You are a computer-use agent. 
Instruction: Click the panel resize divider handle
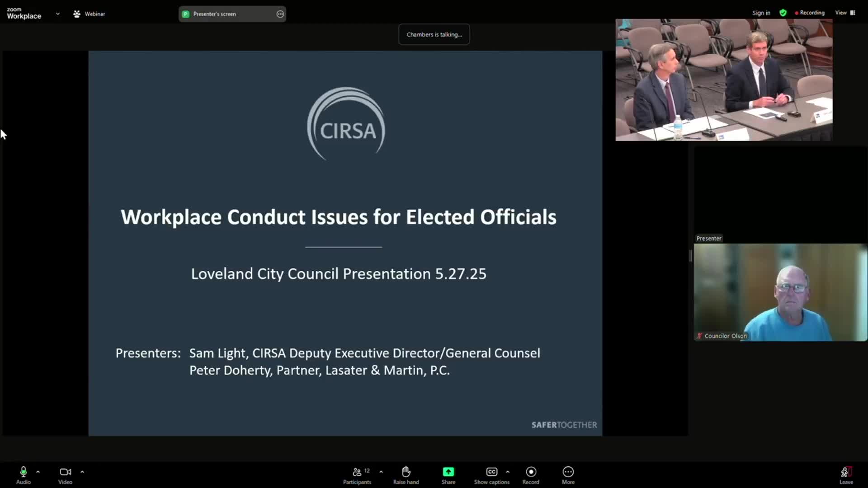690,256
